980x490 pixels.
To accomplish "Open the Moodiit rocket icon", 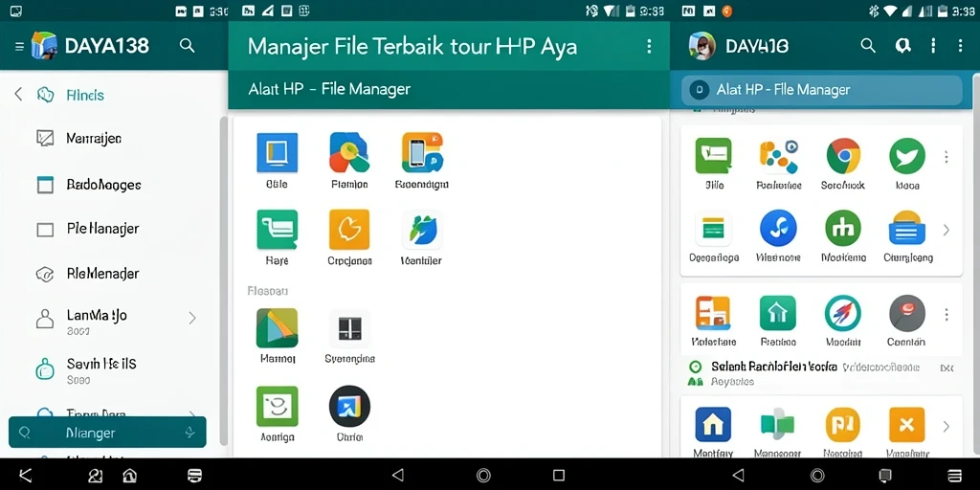I will point(843,313).
